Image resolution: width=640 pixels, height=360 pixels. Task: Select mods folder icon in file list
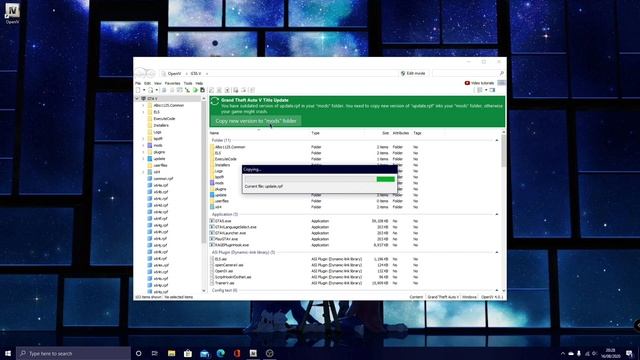212,183
